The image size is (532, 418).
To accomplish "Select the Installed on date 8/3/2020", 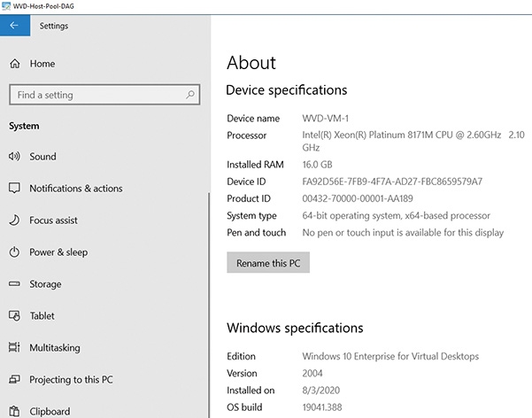I will point(321,391).
